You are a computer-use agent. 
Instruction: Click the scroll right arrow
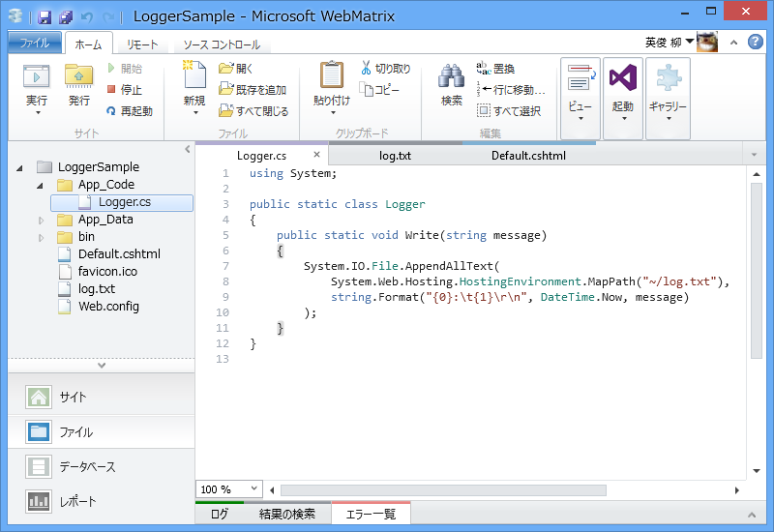pyautogui.click(x=737, y=490)
